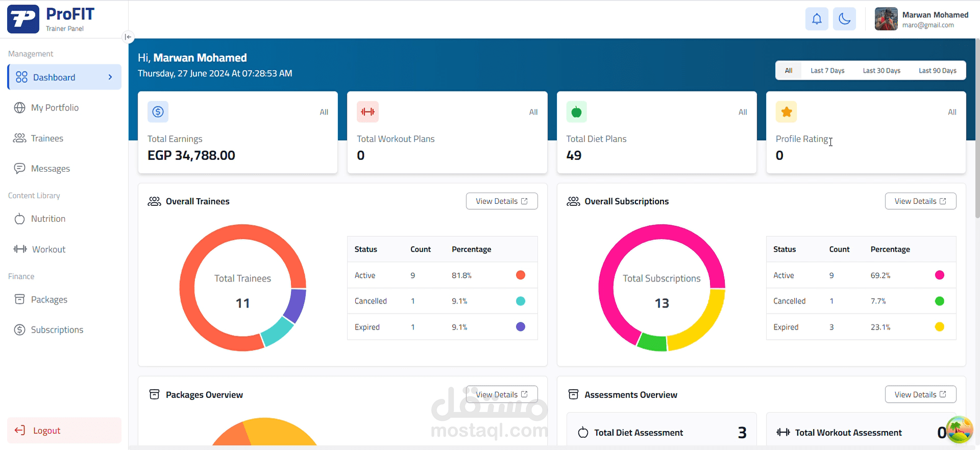Collapse the sidebar with the arrow button

click(128, 37)
